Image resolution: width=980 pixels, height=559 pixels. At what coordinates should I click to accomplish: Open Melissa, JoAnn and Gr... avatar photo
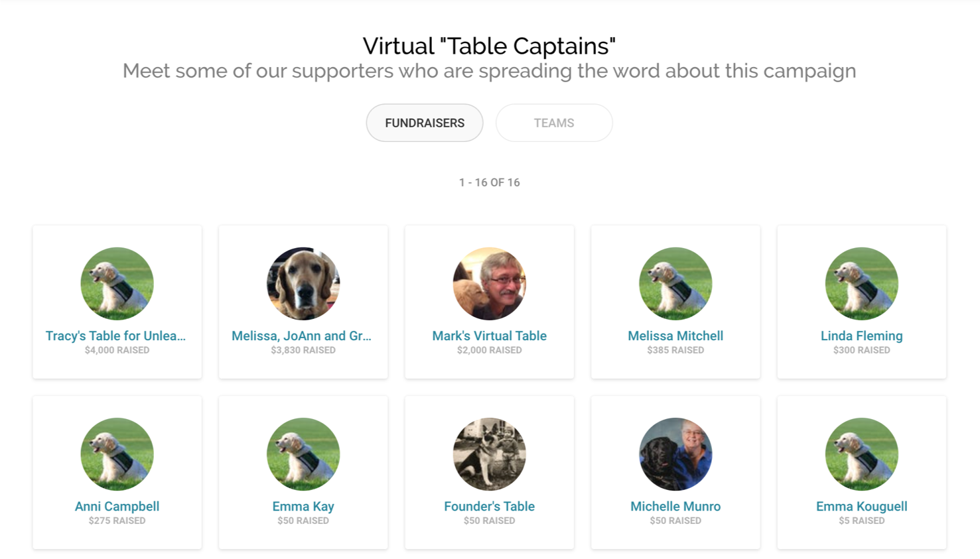pyautogui.click(x=303, y=284)
